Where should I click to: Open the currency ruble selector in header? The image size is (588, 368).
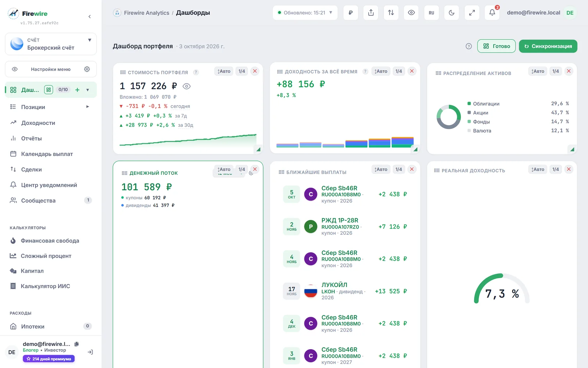(351, 13)
